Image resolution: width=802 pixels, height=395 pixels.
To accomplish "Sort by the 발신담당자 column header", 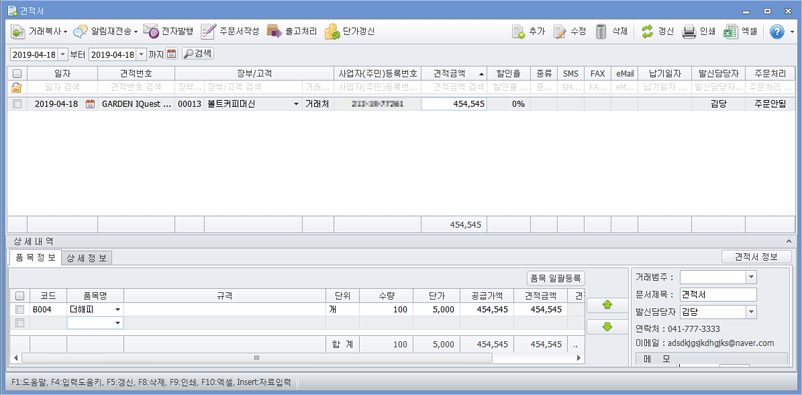I will 718,74.
